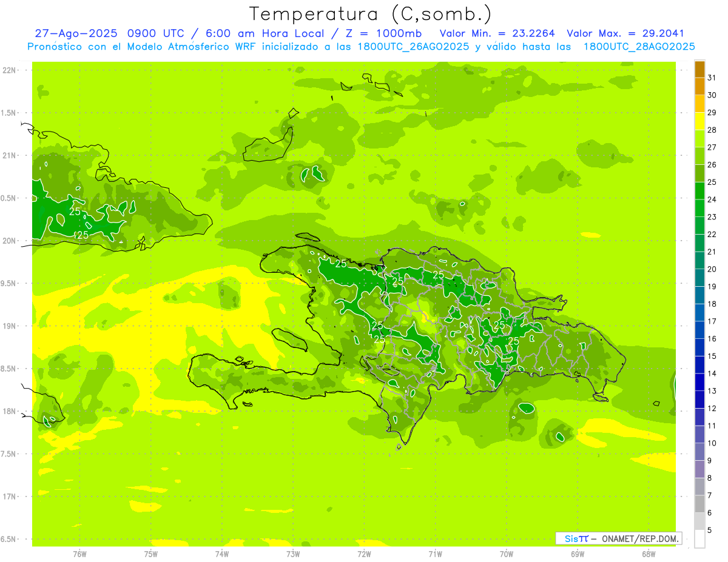Click the longitude axis label 73W

tap(293, 554)
